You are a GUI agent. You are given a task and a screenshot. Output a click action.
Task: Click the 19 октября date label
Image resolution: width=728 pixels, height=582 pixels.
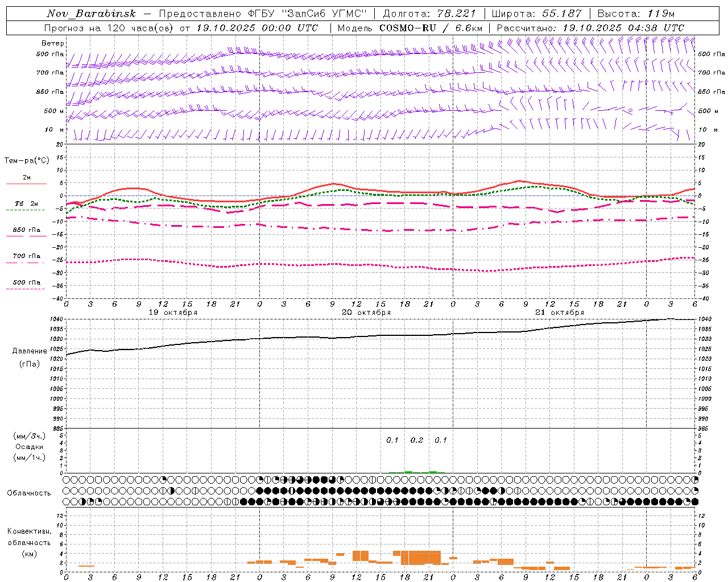(173, 313)
